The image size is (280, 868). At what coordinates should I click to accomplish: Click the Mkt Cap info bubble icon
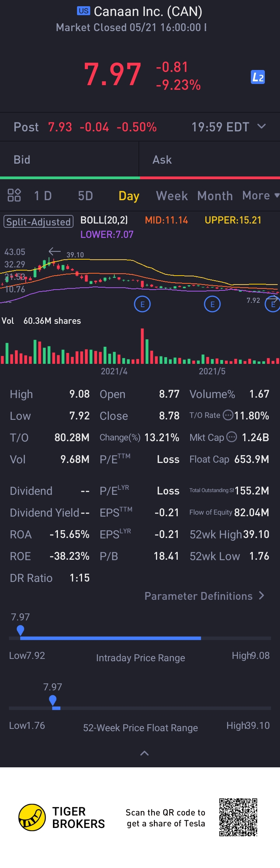click(x=232, y=437)
